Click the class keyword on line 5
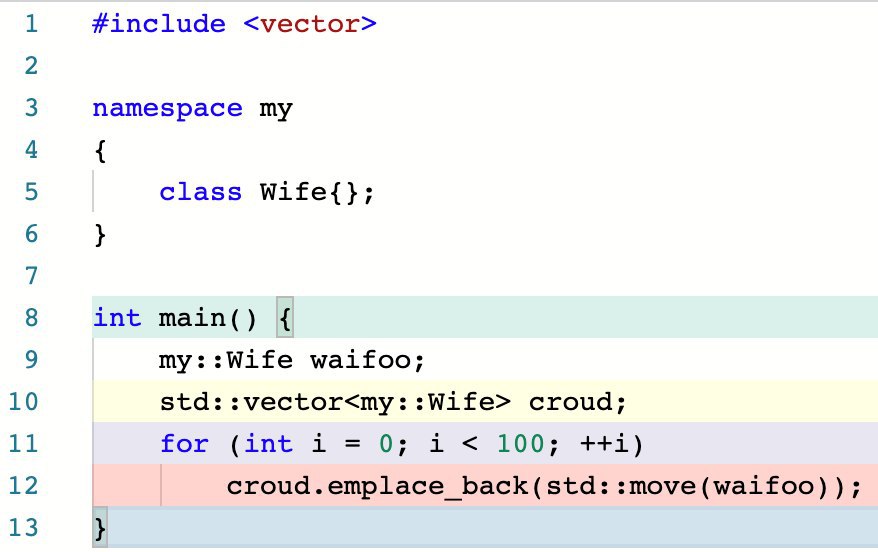The image size is (878, 552). (200, 192)
